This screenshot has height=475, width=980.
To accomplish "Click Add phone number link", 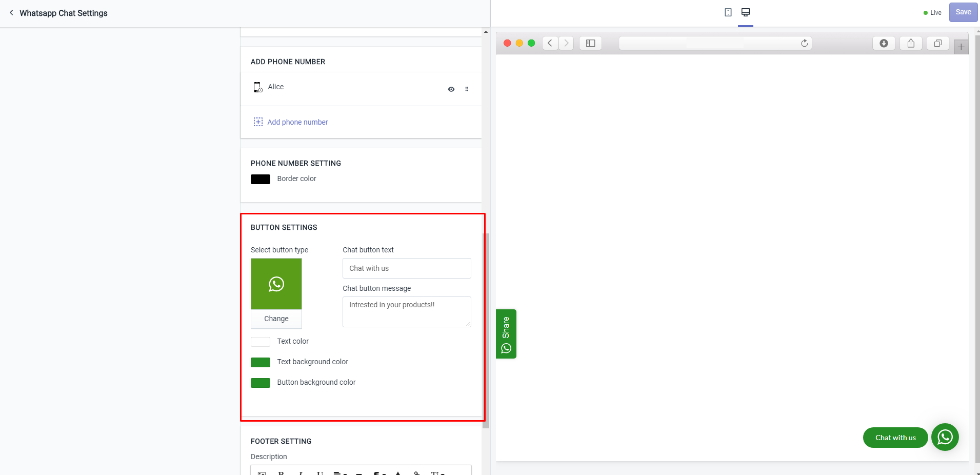I will 297,122.
